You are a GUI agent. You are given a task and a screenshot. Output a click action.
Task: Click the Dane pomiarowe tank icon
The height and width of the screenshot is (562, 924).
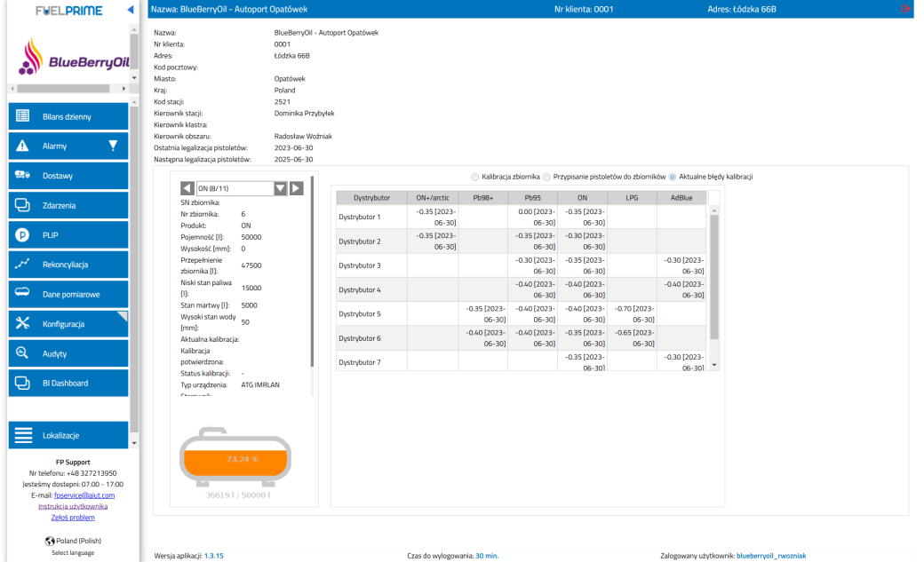click(22, 293)
